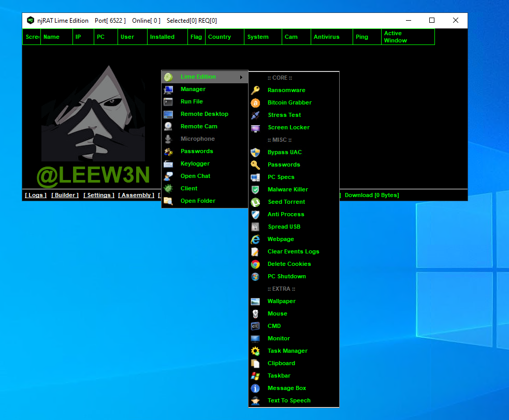Screen dimensions: 509x420
Task: Click the Open Folder icon
Action: coord(168,201)
